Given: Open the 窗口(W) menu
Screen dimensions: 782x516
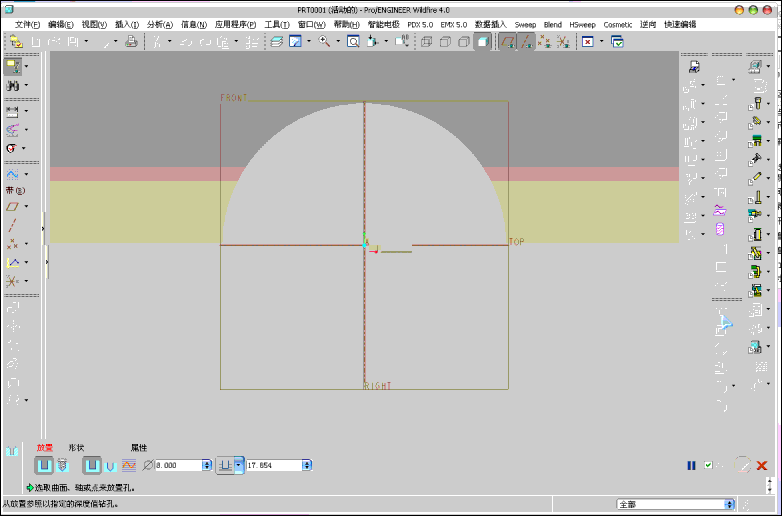Looking at the screenshot, I should [312, 24].
